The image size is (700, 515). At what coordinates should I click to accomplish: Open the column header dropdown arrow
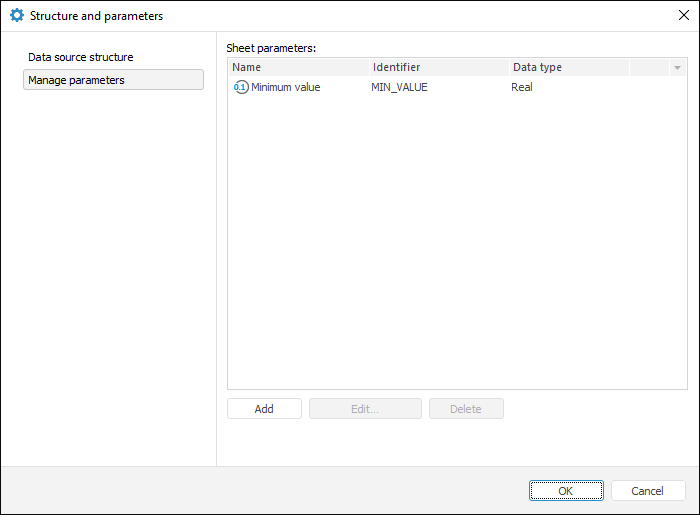click(x=677, y=67)
